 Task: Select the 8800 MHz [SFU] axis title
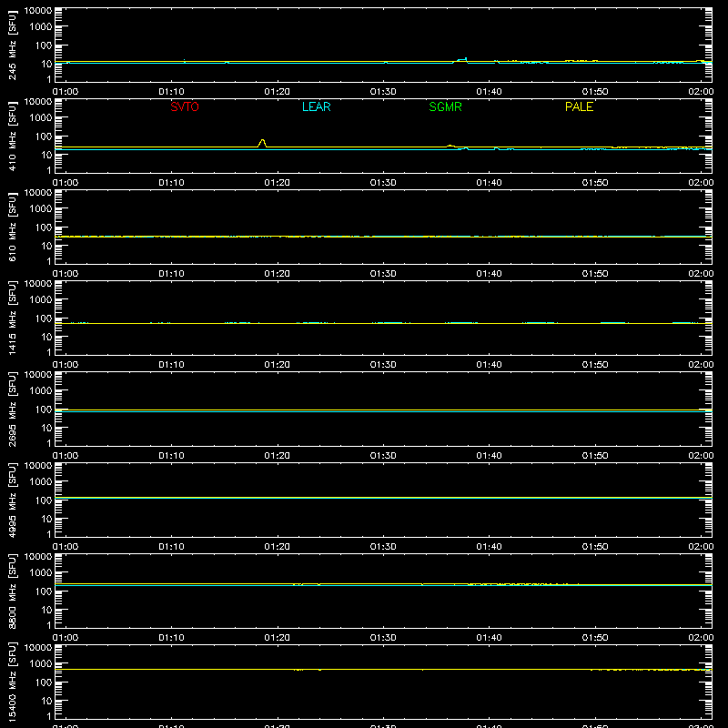pos(12,591)
